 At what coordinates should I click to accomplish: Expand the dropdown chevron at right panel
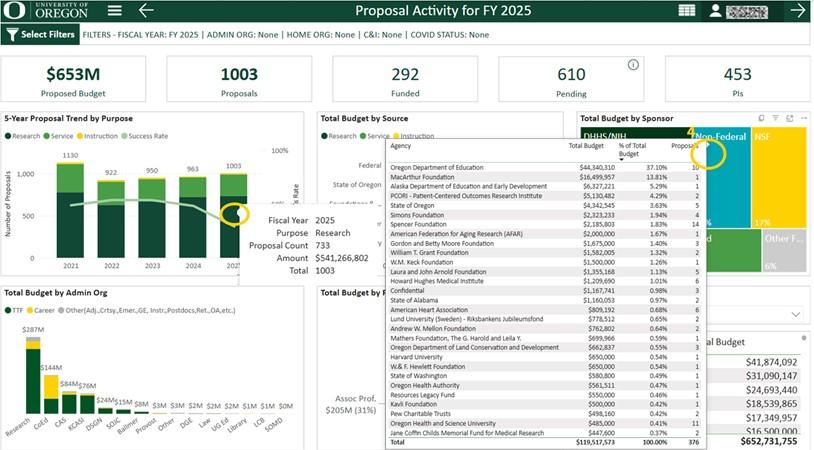(x=796, y=315)
